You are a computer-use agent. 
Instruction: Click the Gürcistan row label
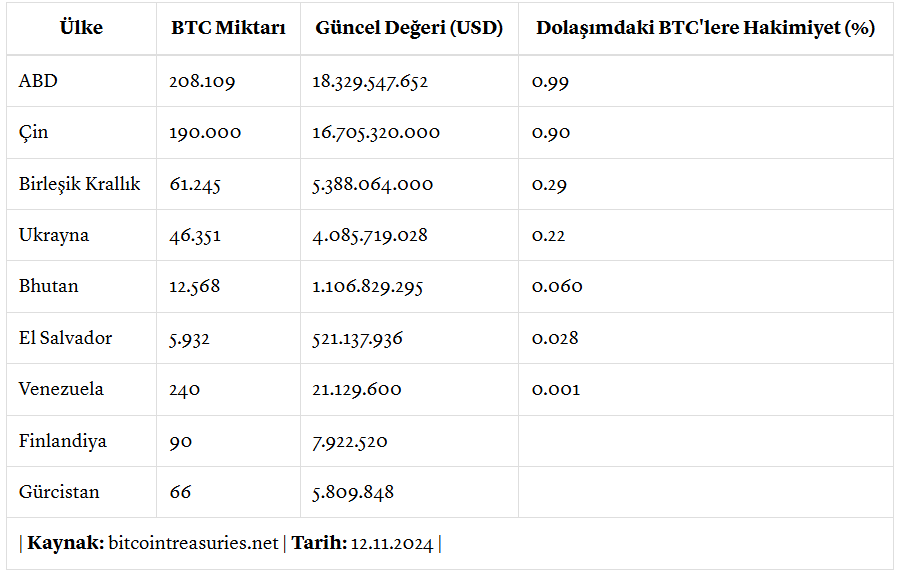[59, 493]
